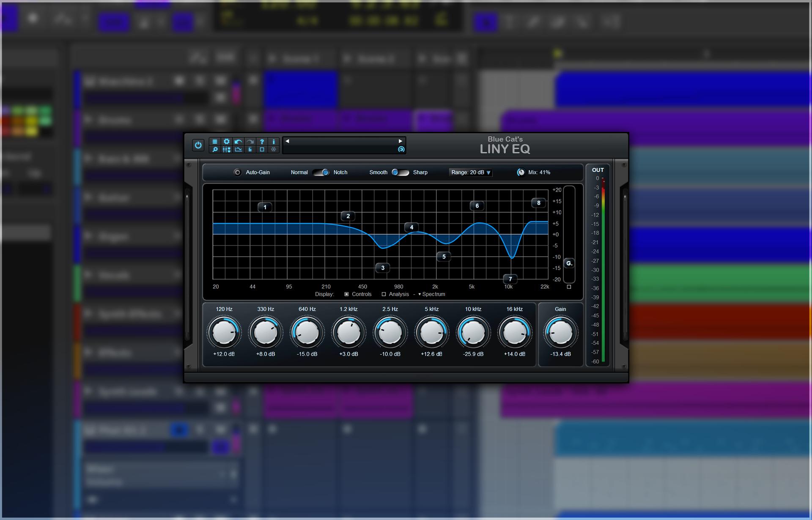Click the 120 Hz band knob
This screenshot has width=812, height=520.
point(224,333)
